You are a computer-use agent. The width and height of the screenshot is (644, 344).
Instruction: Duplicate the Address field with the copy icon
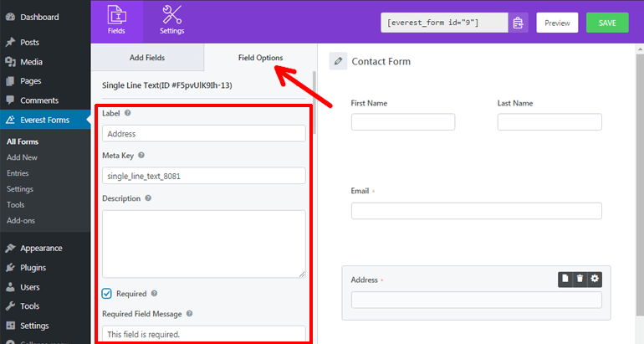[565, 279]
